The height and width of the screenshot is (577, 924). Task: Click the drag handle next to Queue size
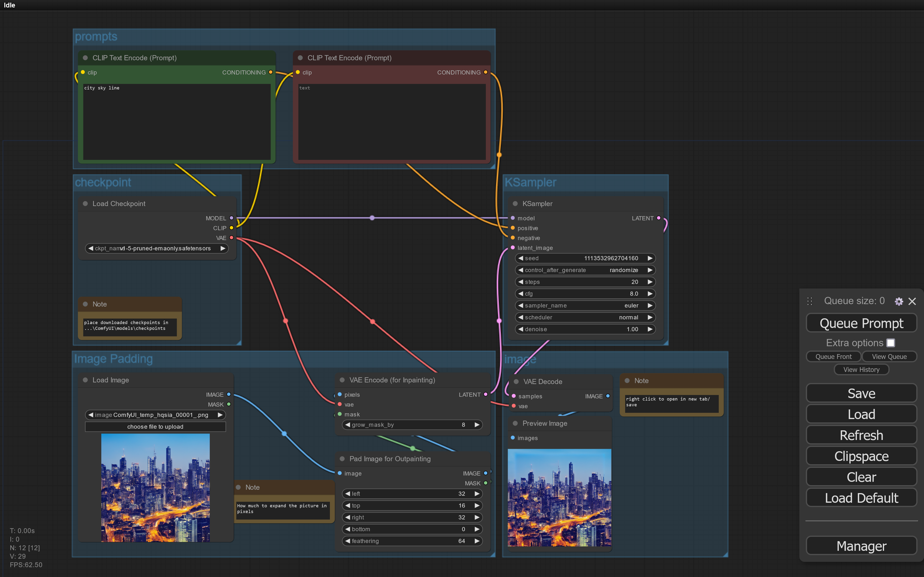(809, 301)
